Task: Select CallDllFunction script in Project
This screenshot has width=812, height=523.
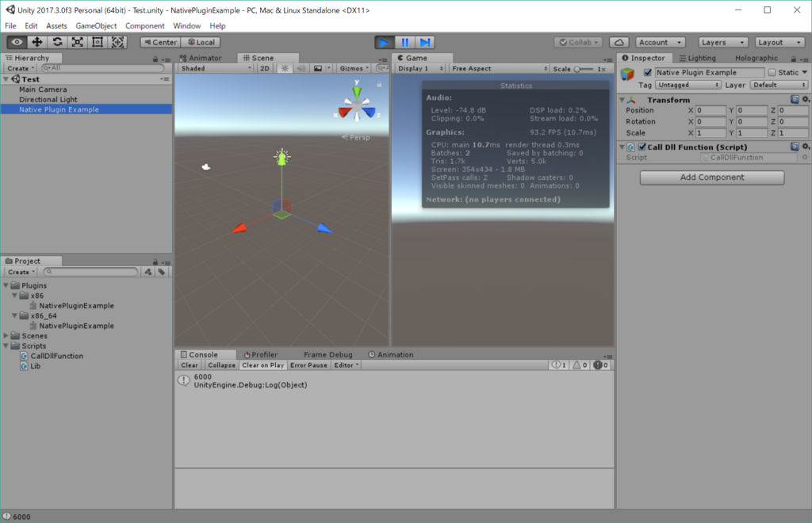Action: (x=56, y=356)
